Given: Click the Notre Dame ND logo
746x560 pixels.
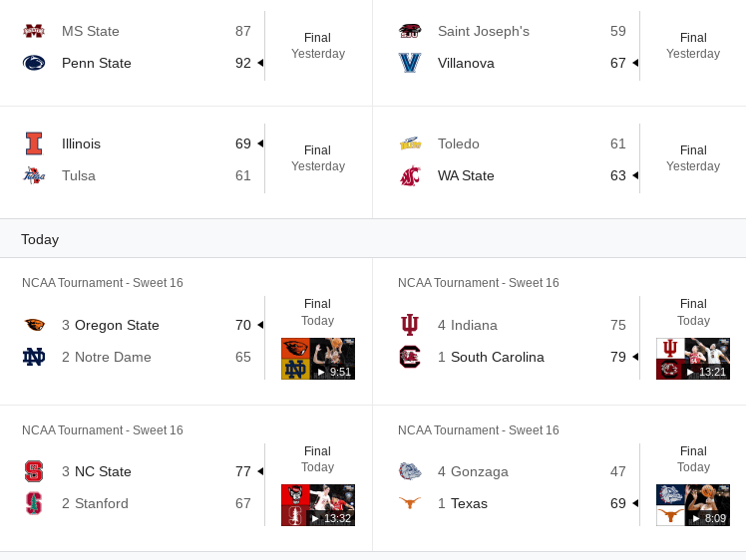Looking at the screenshot, I should (x=34, y=357).
